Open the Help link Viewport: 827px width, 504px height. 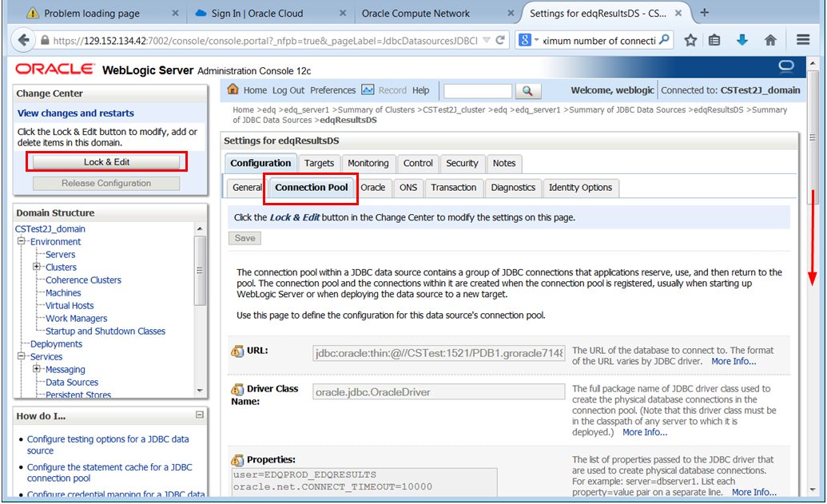pos(421,90)
